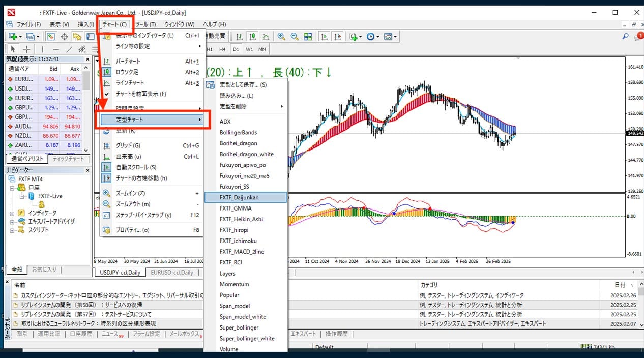Screen dimensions: 644x358
Task: Open article リプレイシステムの開発（第58回）
Action: (81, 305)
